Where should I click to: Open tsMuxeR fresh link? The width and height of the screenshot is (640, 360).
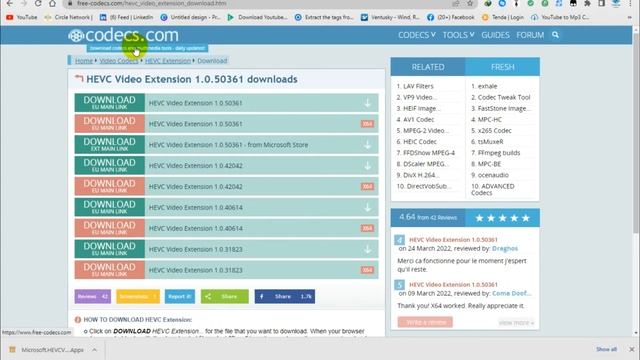point(491,142)
